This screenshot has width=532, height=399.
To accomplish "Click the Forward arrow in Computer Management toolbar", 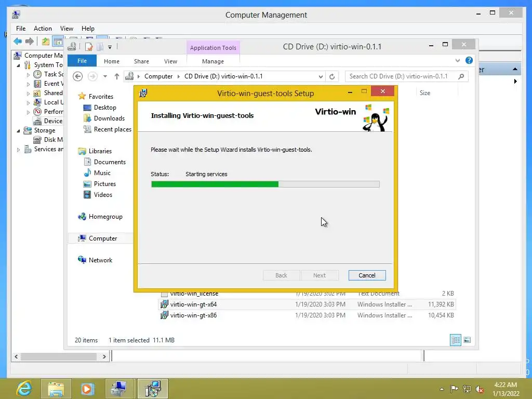I will click(30, 42).
